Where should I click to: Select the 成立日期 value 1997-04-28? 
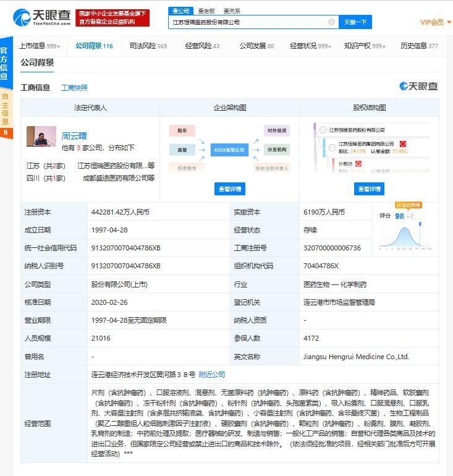[x=109, y=230]
